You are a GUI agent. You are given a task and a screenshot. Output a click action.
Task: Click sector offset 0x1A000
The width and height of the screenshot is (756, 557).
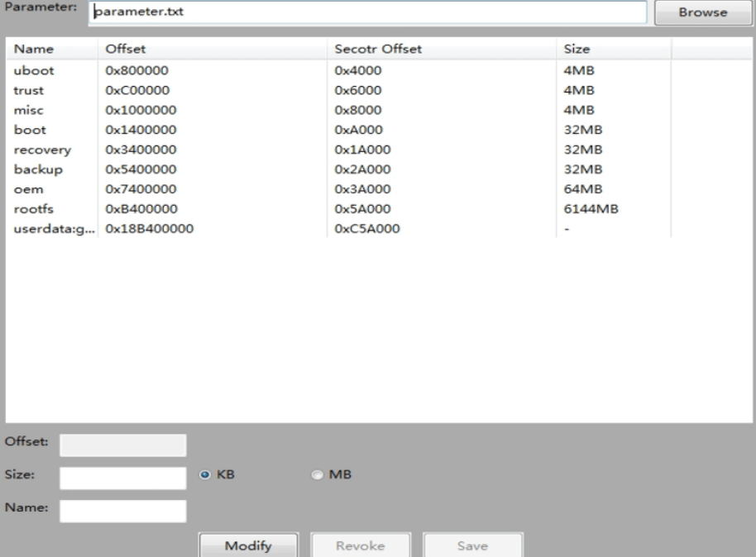[x=362, y=150]
